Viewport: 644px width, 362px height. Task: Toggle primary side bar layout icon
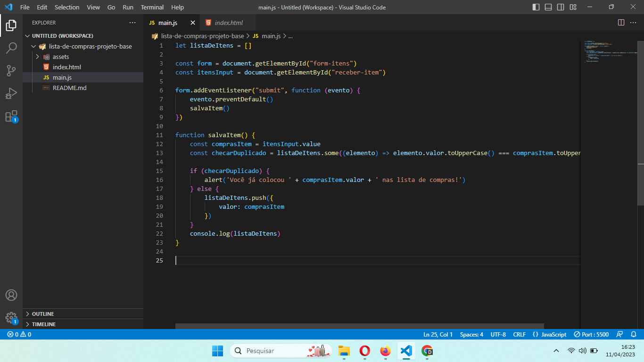tap(536, 7)
